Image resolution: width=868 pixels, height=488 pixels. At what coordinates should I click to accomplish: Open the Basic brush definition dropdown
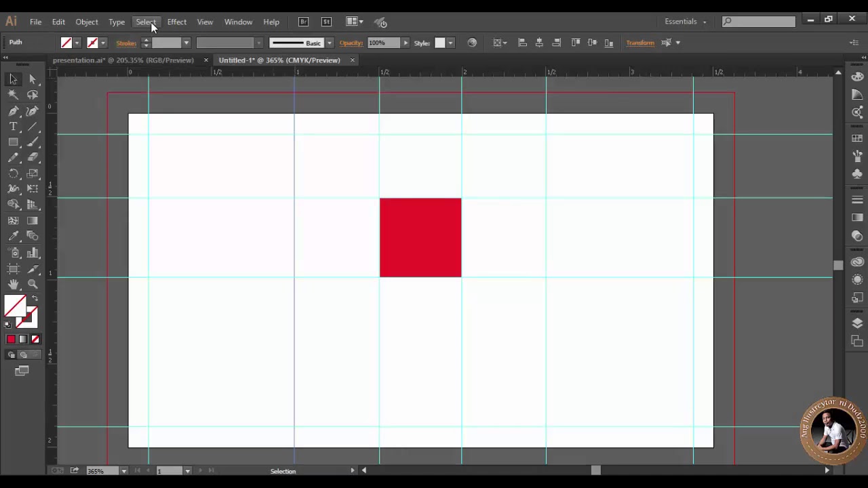click(x=329, y=43)
